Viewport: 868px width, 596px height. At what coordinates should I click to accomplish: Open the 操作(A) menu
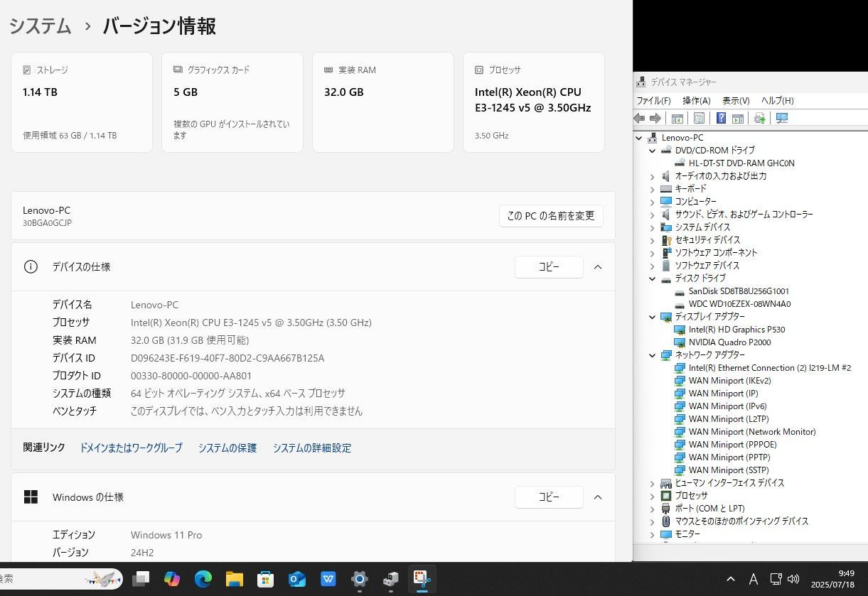click(x=695, y=100)
